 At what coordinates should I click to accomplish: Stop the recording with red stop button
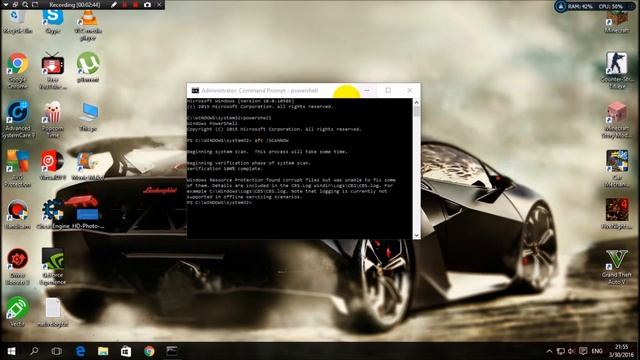pyautogui.click(x=136, y=5)
